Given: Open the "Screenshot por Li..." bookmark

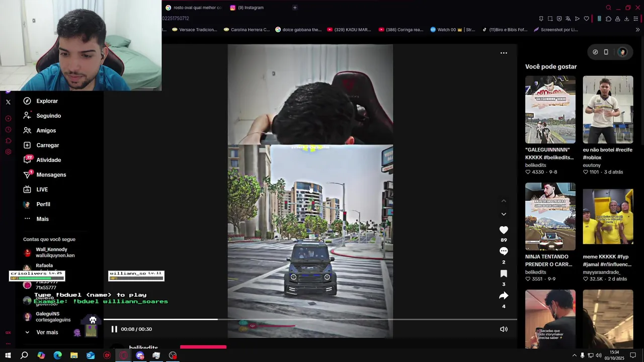Looking at the screenshot, I should click(x=556, y=30).
